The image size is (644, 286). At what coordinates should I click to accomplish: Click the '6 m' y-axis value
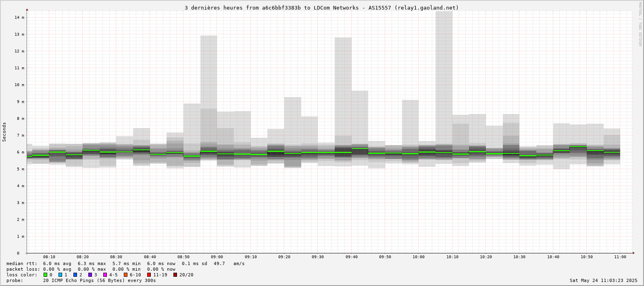(21, 152)
